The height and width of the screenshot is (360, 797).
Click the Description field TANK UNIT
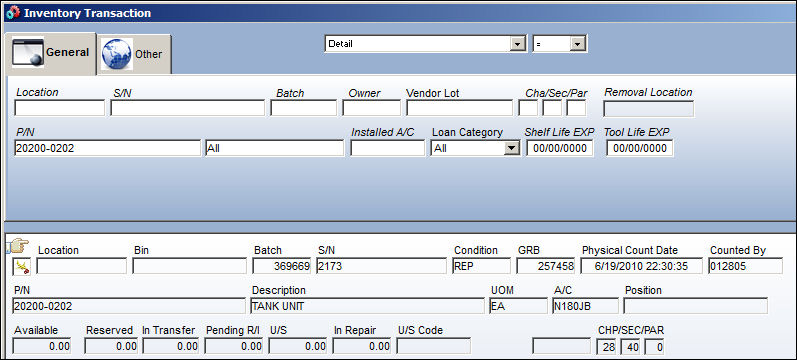pyautogui.click(x=367, y=306)
